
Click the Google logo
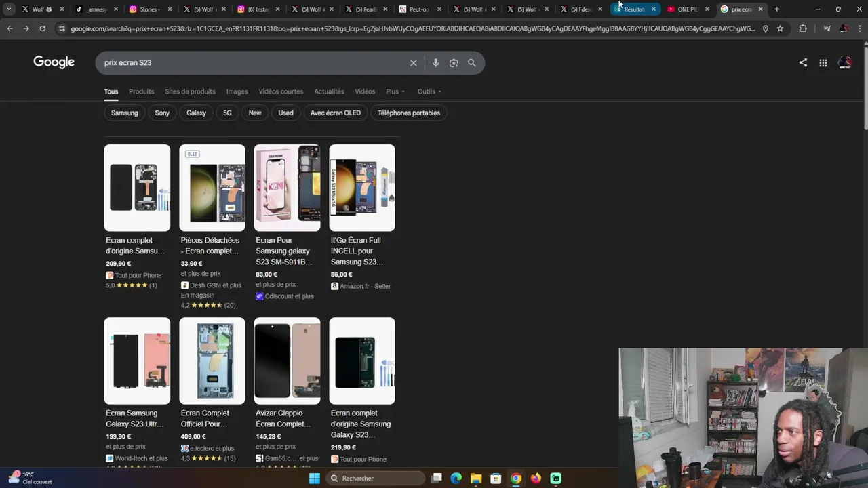54,62
